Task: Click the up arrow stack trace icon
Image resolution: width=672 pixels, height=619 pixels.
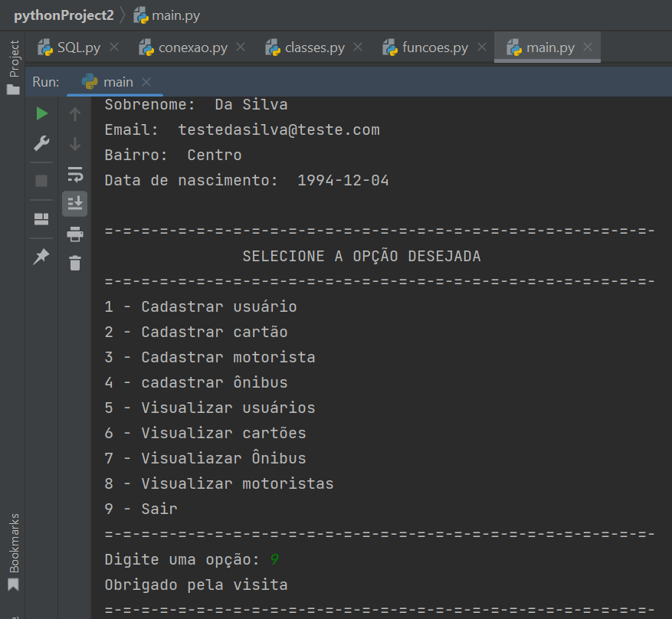Action: [75, 114]
